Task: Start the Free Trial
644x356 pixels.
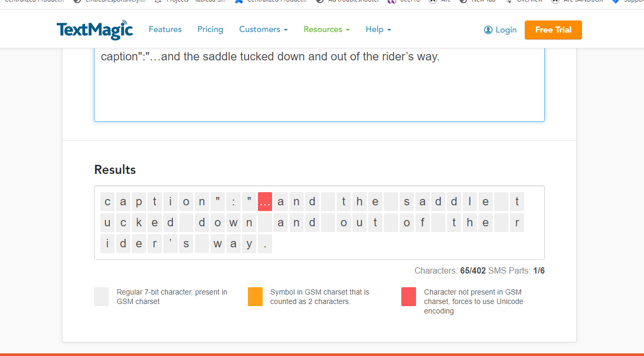Action: point(553,30)
